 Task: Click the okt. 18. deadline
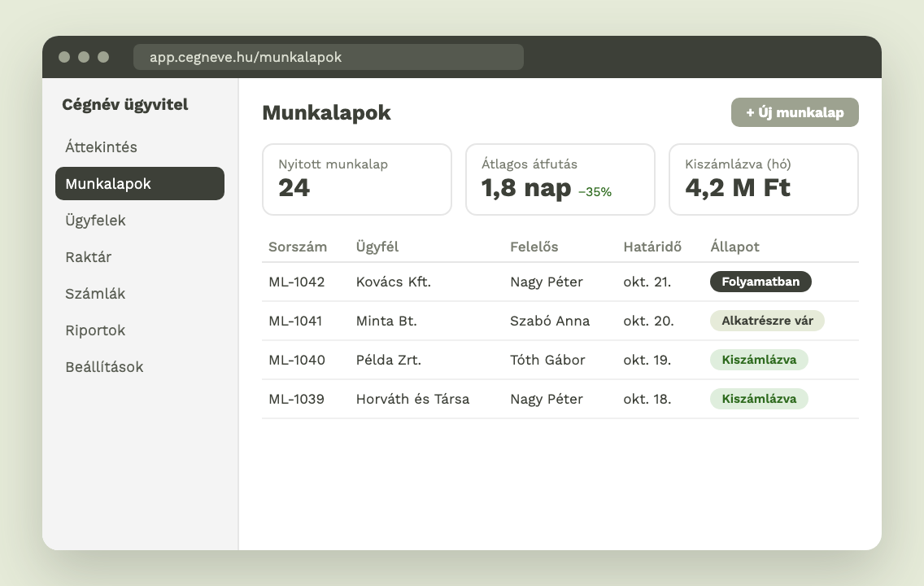pyautogui.click(x=647, y=399)
